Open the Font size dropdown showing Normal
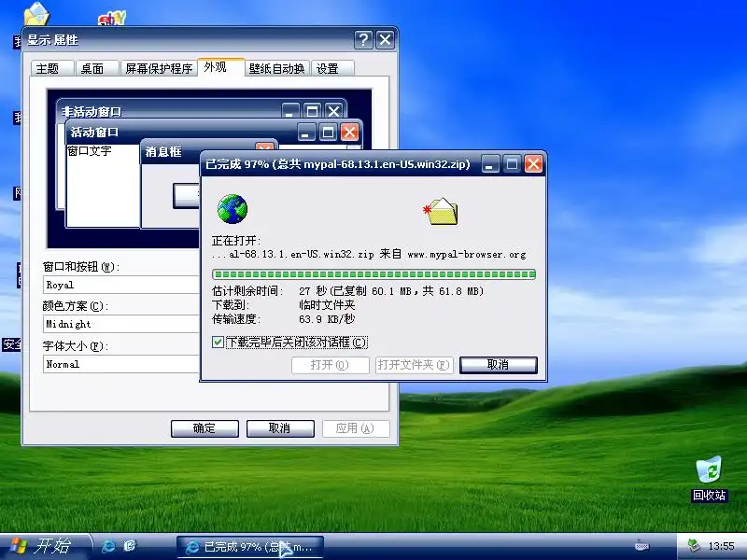Screen dimensions: 747x560 click(122, 364)
